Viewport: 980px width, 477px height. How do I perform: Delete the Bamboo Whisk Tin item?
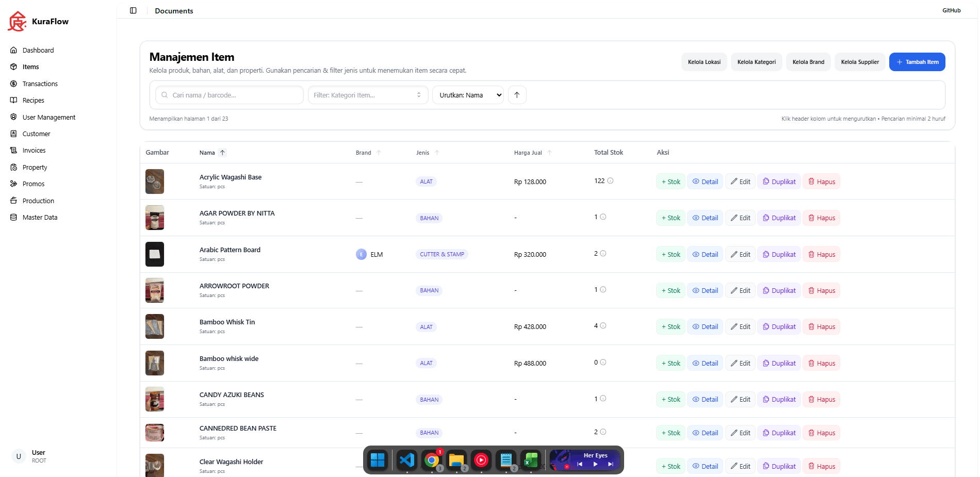pyautogui.click(x=821, y=326)
